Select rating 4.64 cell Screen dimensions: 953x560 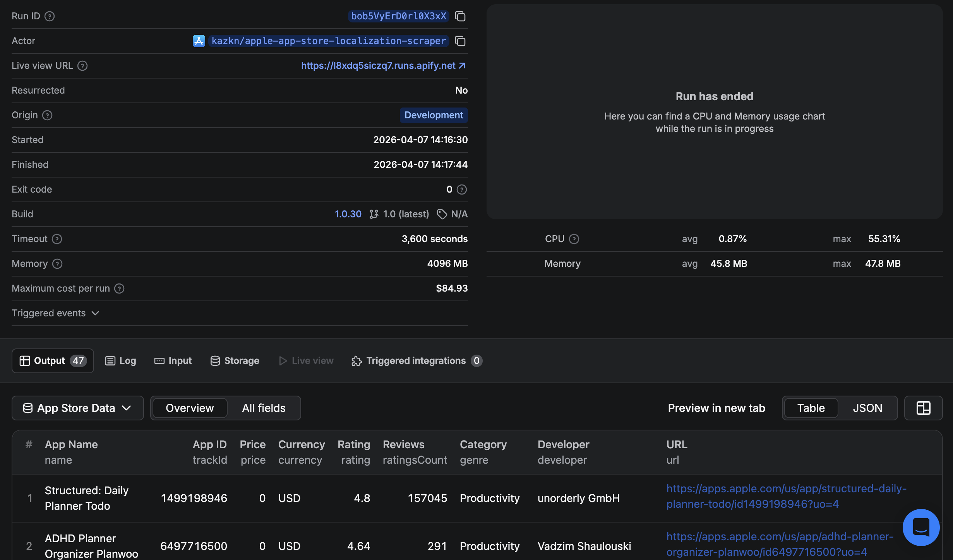tap(358, 546)
